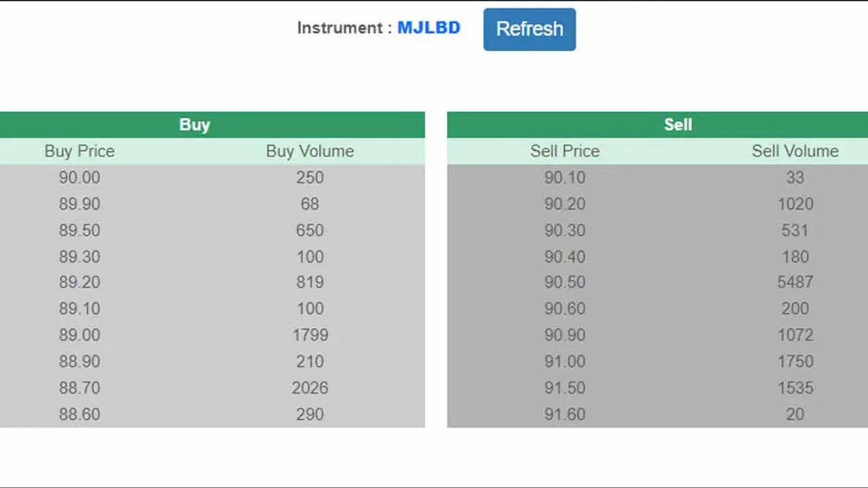868x488 pixels.
Task: Select sell price 90.10 cell
Action: tap(565, 178)
